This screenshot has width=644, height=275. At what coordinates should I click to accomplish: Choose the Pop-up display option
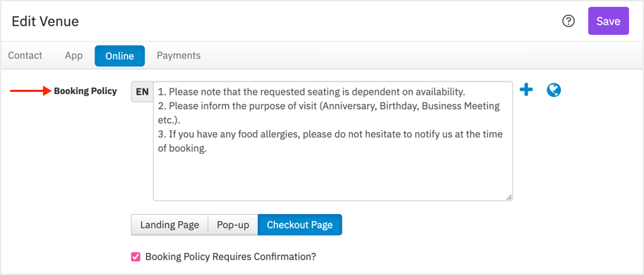pos(233,225)
